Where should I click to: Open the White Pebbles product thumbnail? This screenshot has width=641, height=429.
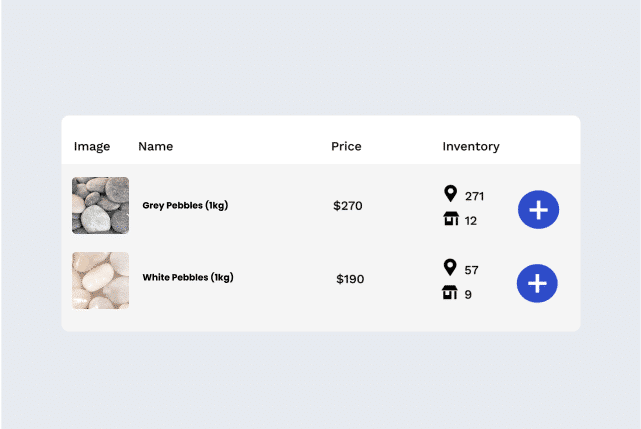tap(101, 281)
